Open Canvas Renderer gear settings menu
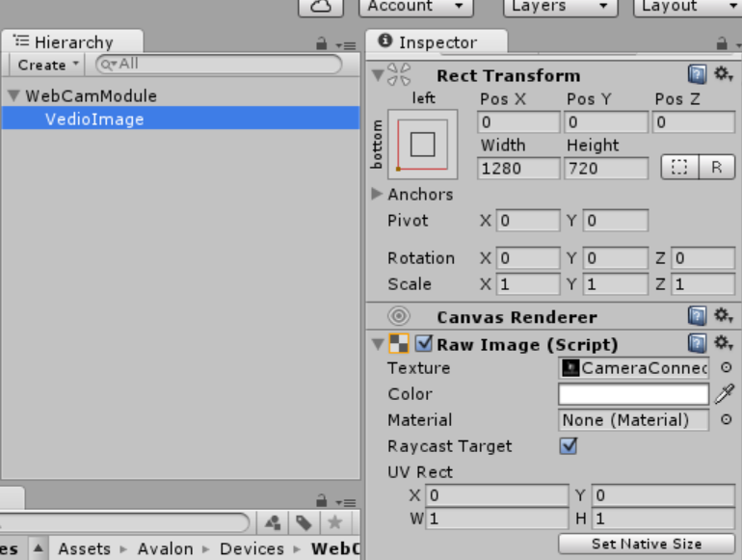Viewport: 742px width, 560px height. [x=724, y=315]
